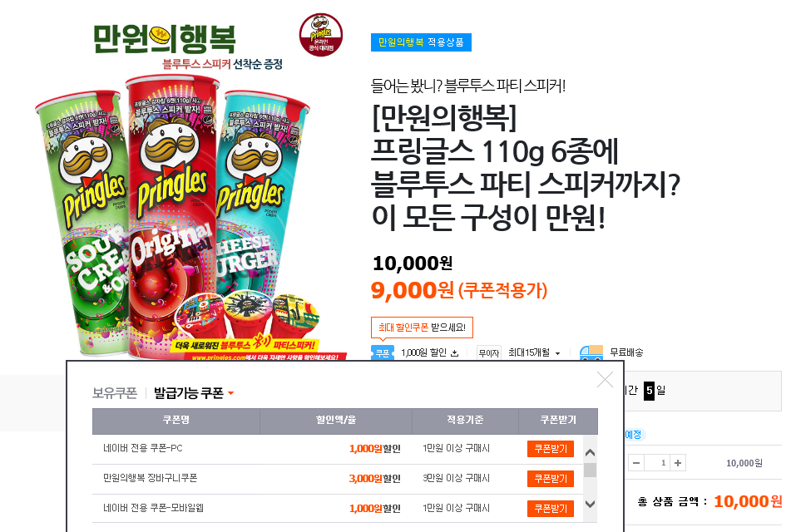Click the Pringles official store round logo
Viewport: 791px width, 532px height.
coord(321,35)
